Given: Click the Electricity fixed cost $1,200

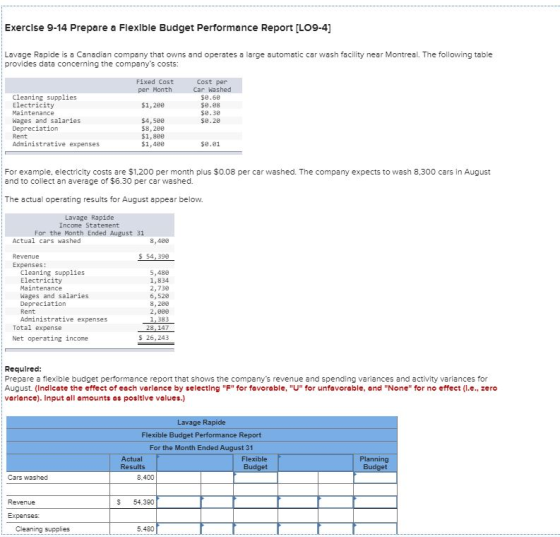Looking at the screenshot, I should tap(153, 105).
